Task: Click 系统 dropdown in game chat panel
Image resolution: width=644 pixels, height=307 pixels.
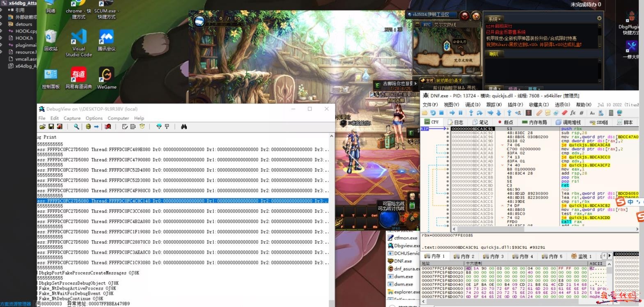Action: 494,19
